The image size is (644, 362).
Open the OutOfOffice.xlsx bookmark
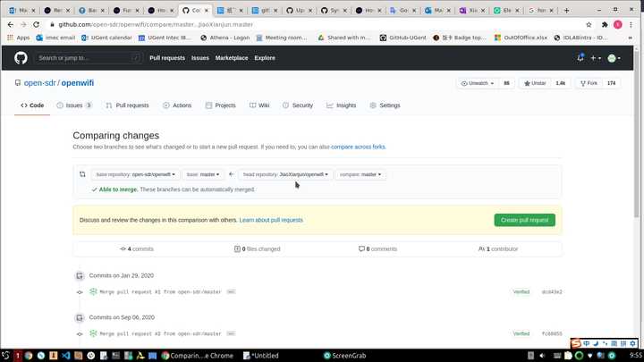point(521,38)
